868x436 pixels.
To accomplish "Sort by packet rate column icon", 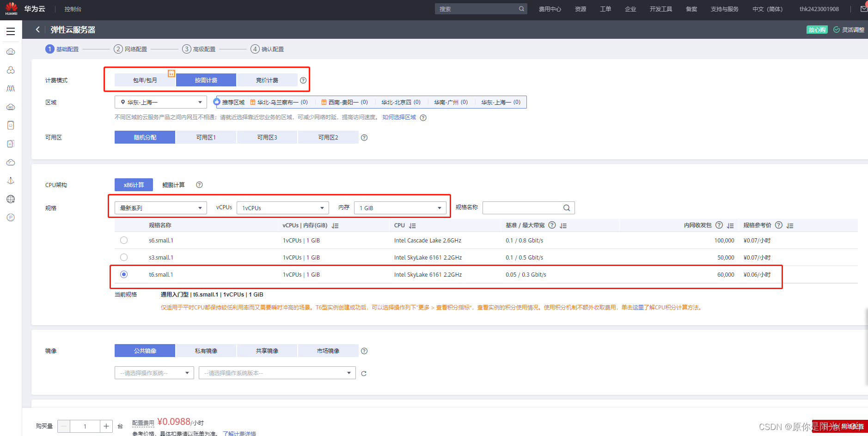I will 730,226.
